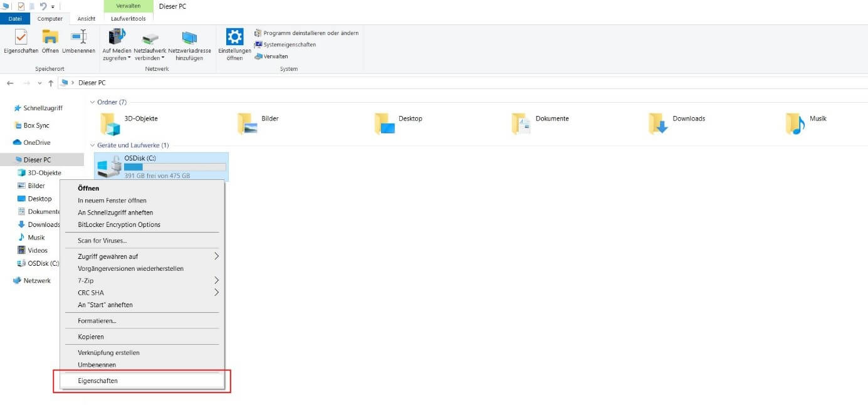Click Verwalten in System group

point(271,56)
